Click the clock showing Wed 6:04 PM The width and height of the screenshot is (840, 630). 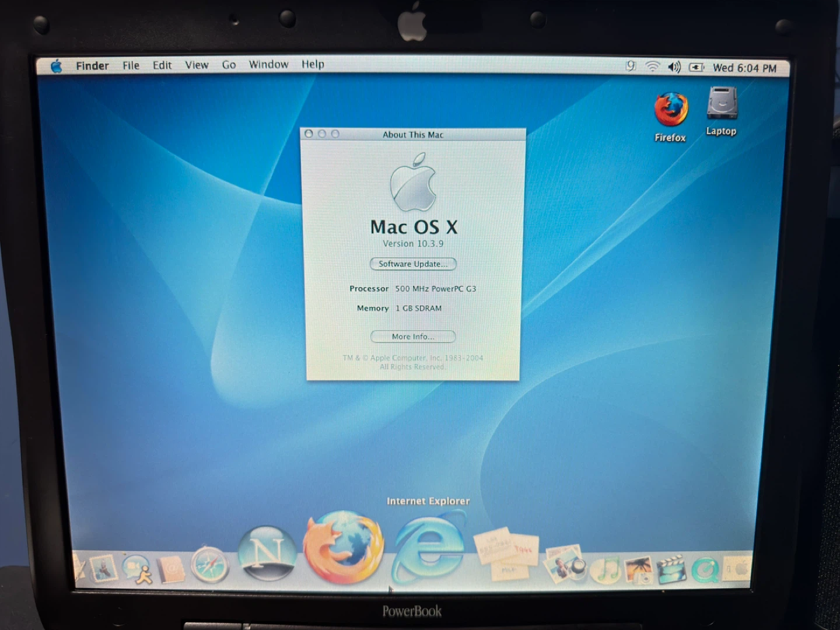click(744, 68)
